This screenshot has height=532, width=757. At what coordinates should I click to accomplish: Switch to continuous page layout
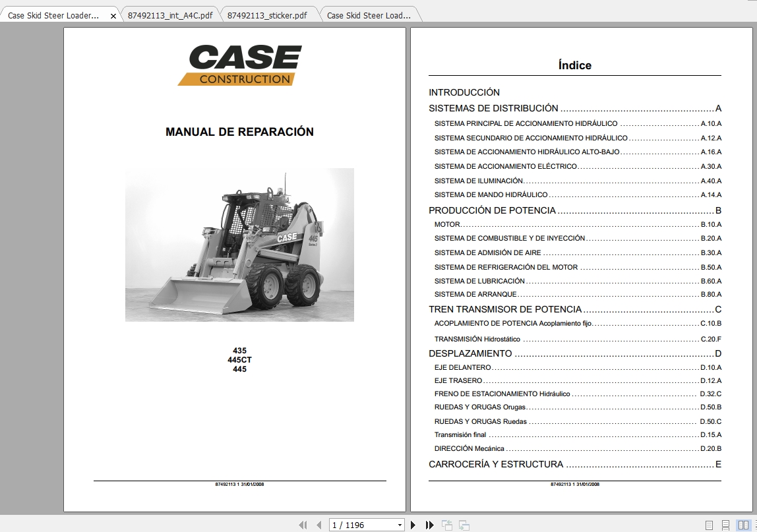[x=725, y=525]
